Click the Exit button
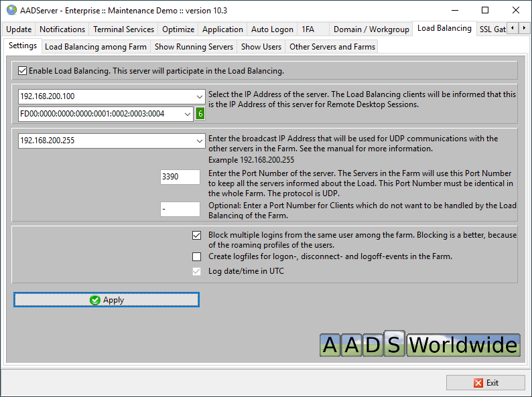The width and height of the screenshot is (532, 397). tap(486, 383)
